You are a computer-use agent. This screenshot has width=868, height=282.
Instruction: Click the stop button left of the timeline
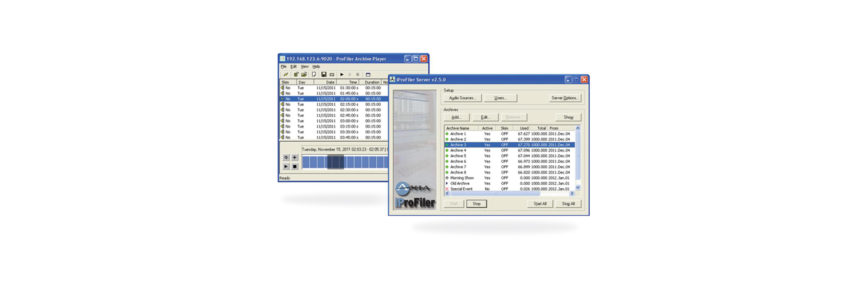[x=295, y=166]
